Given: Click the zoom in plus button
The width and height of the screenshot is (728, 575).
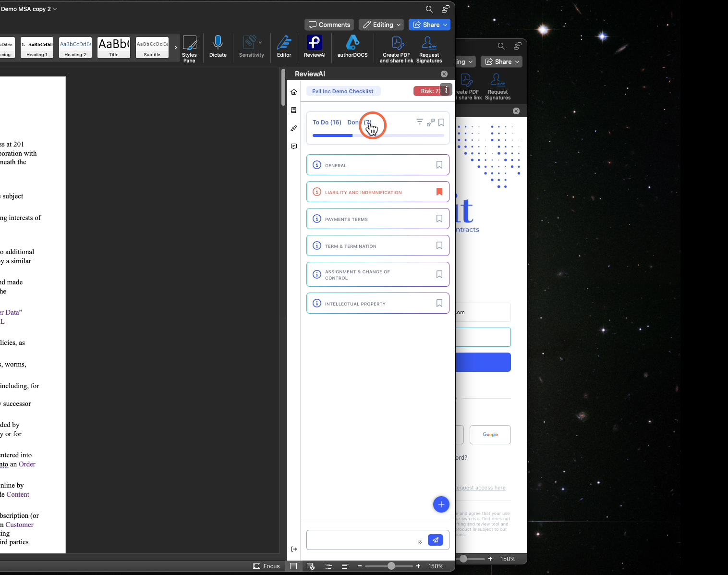Looking at the screenshot, I should [418, 566].
